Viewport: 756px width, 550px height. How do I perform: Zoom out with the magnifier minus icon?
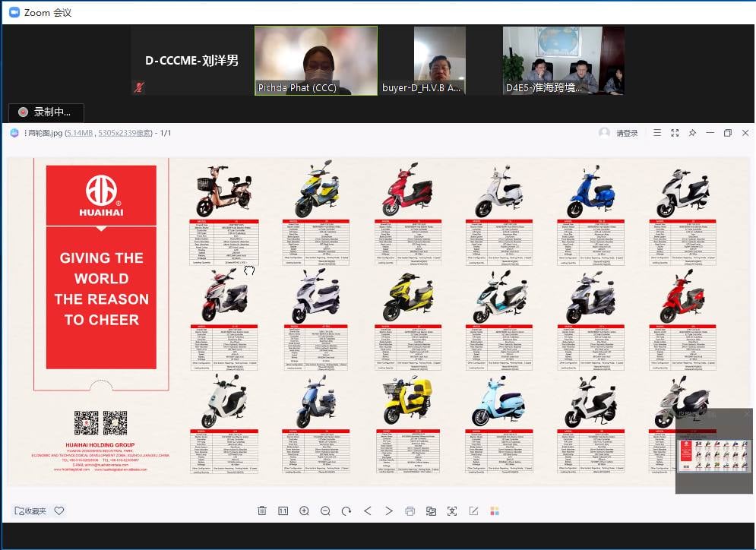(x=325, y=511)
